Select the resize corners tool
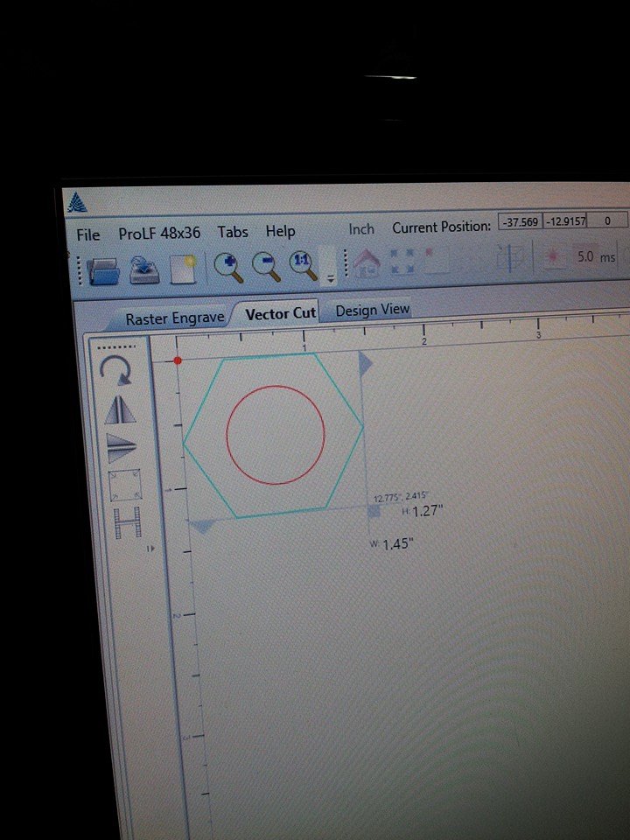Image resolution: width=630 pixels, height=840 pixels. coord(125,485)
